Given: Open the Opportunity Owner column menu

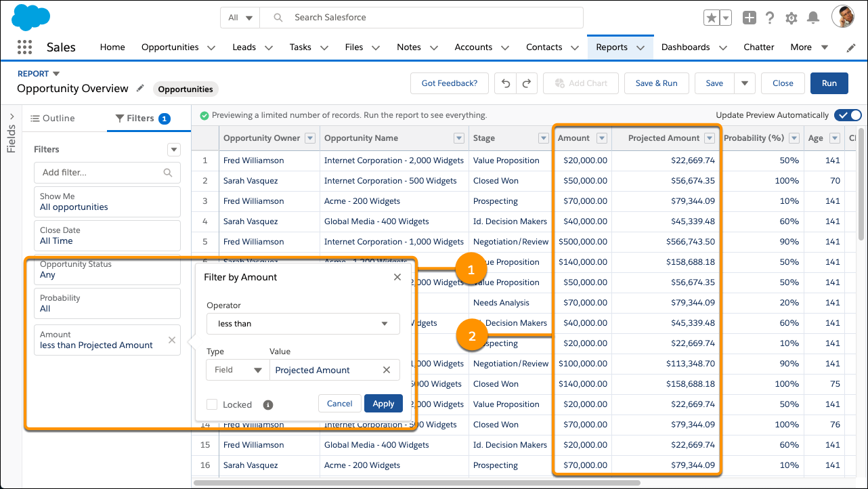Looking at the screenshot, I should pyautogui.click(x=310, y=138).
